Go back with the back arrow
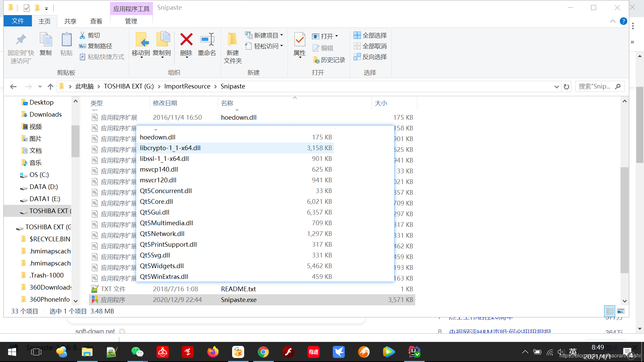Screen dimensions: 644x362 (x=13, y=86)
